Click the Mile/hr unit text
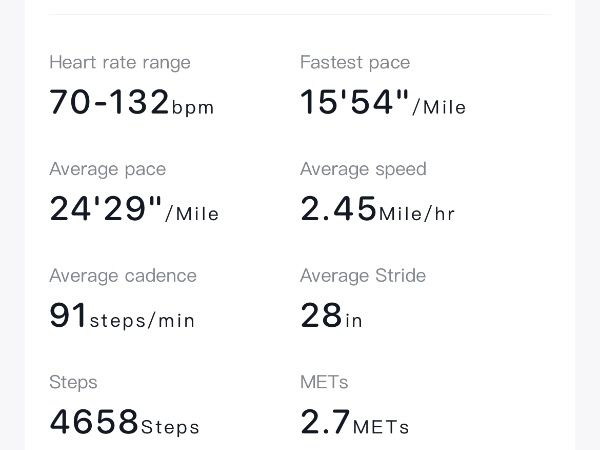This screenshot has width=600, height=450. coord(417,214)
